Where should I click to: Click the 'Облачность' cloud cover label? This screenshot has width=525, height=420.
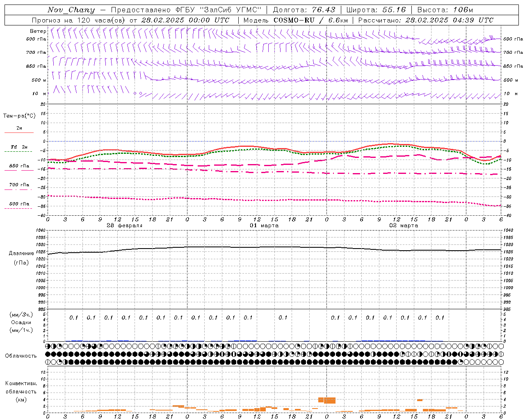point(21,356)
